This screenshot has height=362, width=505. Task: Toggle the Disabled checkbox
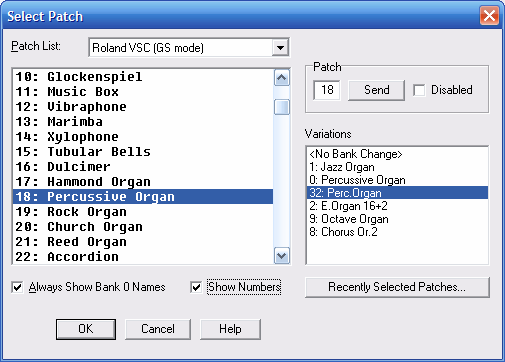[419, 90]
